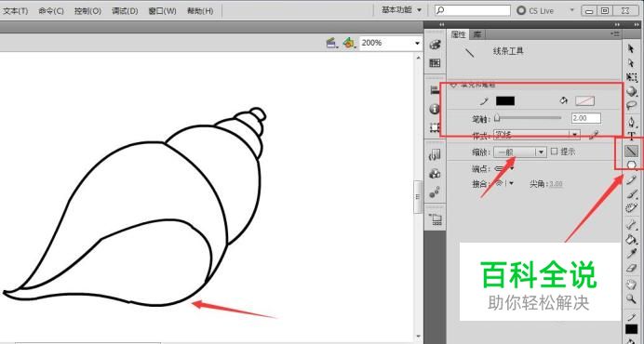Open the Transform panel icon
This screenshot has height=344, width=644.
tap(435, 127)
